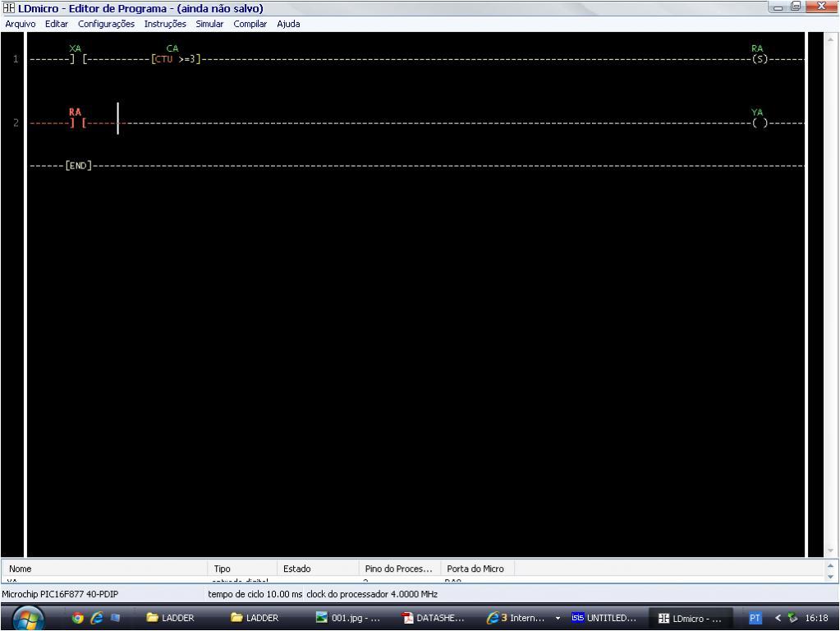
Task: Click the I/O list scroll-up arrow
Action: [x=830, y=565]
